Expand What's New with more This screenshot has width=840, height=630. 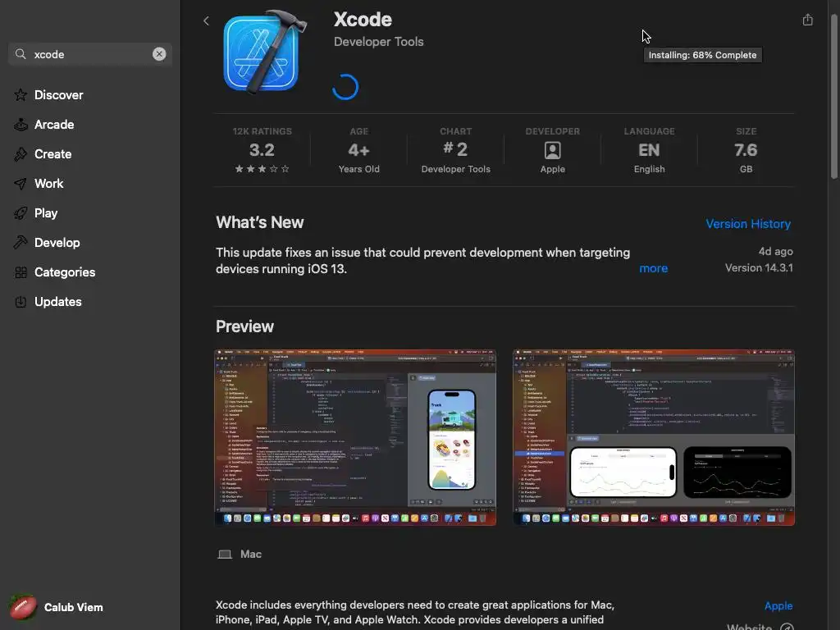653,268
